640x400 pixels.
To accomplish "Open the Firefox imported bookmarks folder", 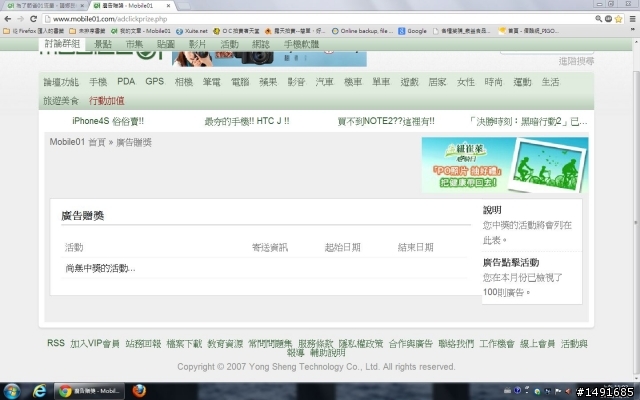I will (33, 31).
